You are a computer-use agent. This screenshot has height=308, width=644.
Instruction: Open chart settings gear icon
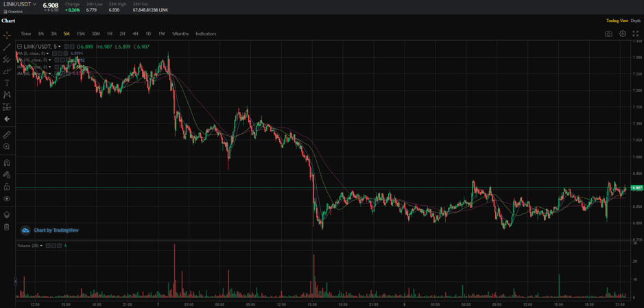pos(623,34)
